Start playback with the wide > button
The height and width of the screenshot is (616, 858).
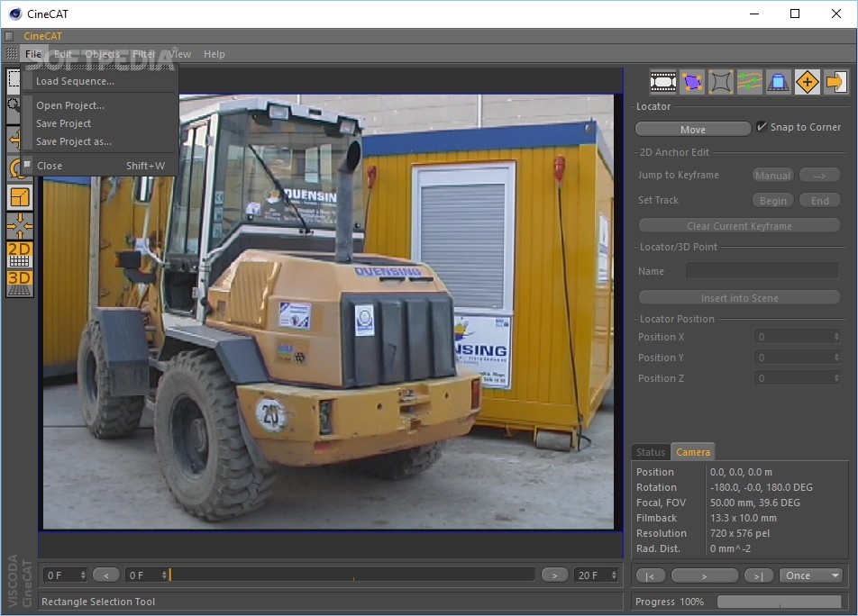point(704,576)
